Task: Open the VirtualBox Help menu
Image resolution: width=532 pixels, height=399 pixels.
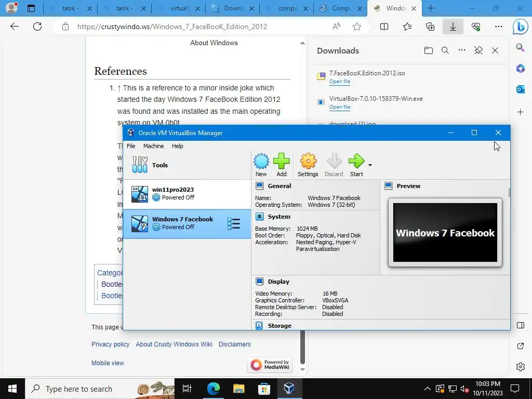Action: (177, 146)
